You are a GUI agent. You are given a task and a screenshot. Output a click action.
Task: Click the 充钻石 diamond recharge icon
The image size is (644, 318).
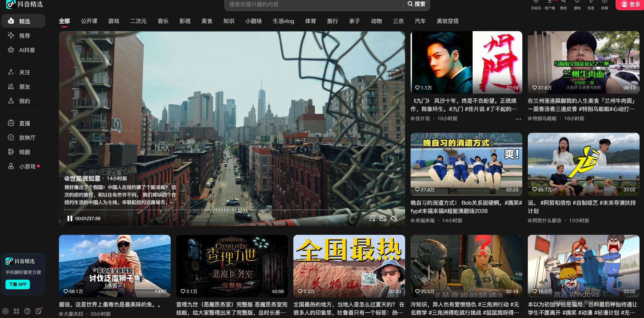536,5
